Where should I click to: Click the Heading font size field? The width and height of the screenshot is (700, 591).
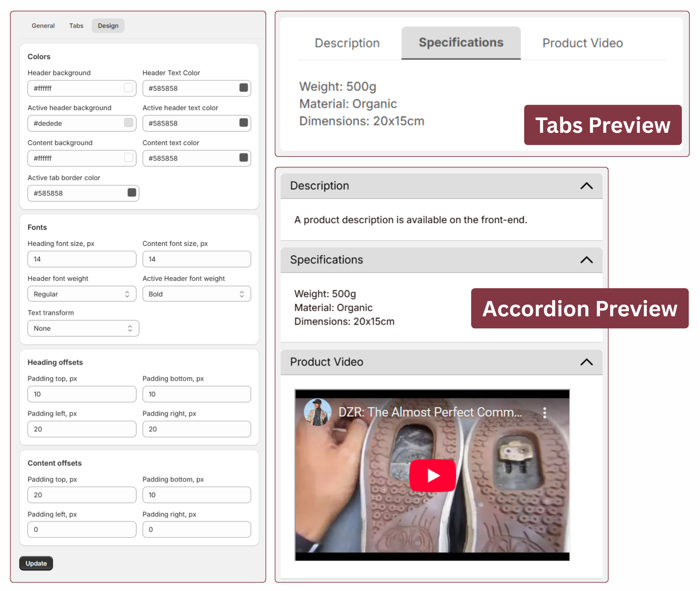click(x=82, y=259)
